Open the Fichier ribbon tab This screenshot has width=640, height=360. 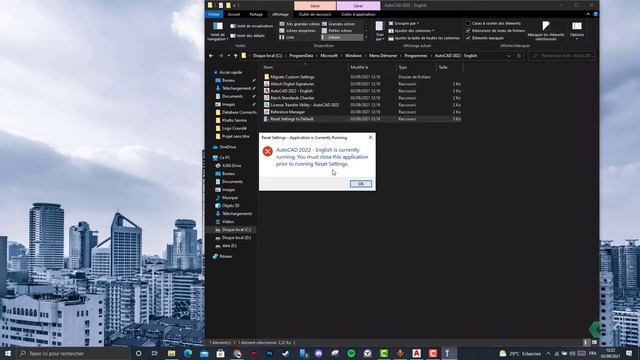[214, 14]
